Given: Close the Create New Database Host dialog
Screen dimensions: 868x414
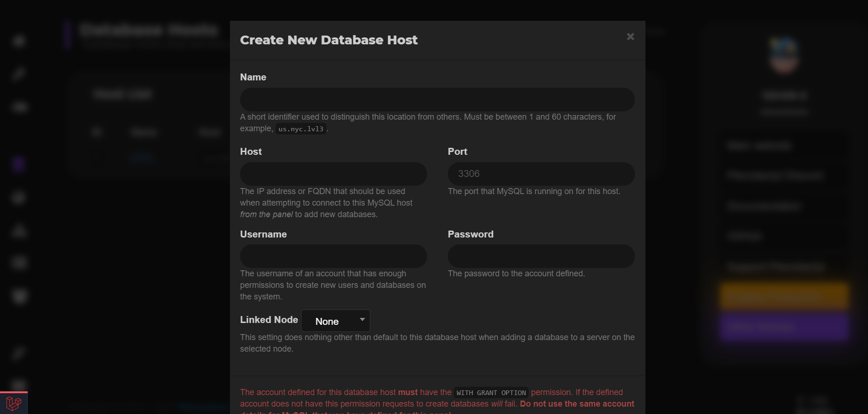Looking at the screenshot, I should (x=630, y=37).
